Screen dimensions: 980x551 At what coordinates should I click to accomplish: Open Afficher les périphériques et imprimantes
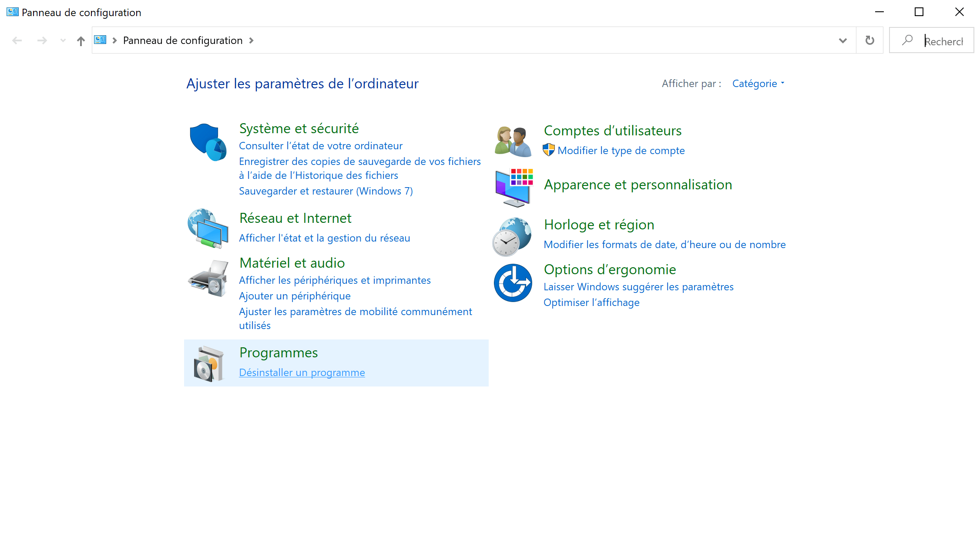tap(335, 280)
